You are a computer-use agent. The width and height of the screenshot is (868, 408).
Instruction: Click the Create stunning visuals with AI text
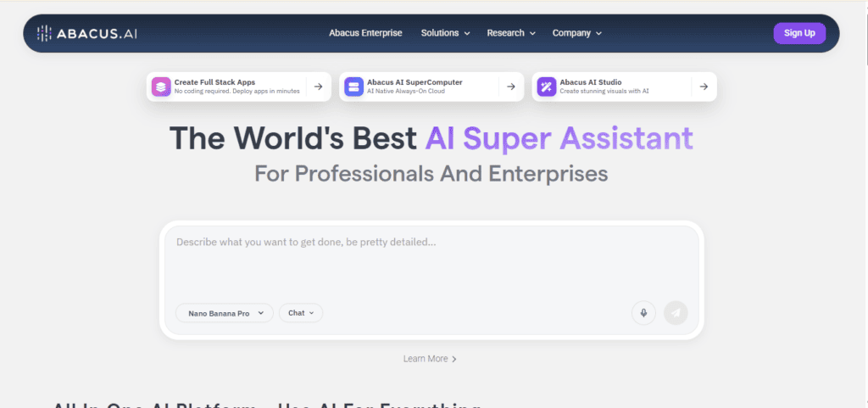(604, 91)
